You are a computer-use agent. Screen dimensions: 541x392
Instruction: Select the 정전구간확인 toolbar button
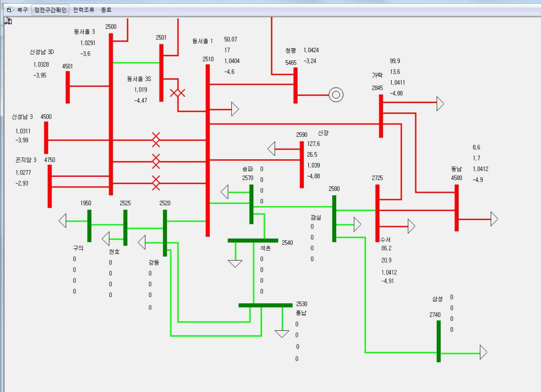(50, 10)
